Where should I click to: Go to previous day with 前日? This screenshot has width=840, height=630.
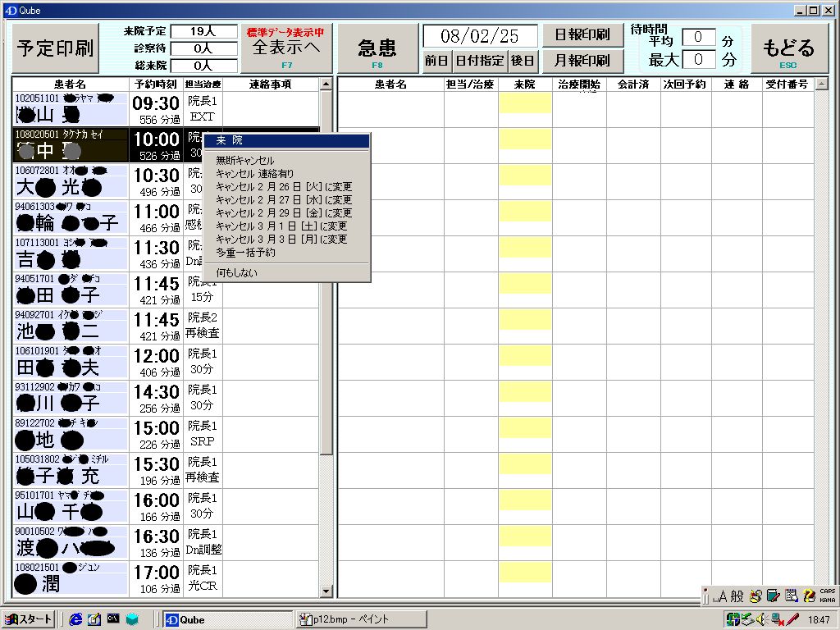point(436,61)
